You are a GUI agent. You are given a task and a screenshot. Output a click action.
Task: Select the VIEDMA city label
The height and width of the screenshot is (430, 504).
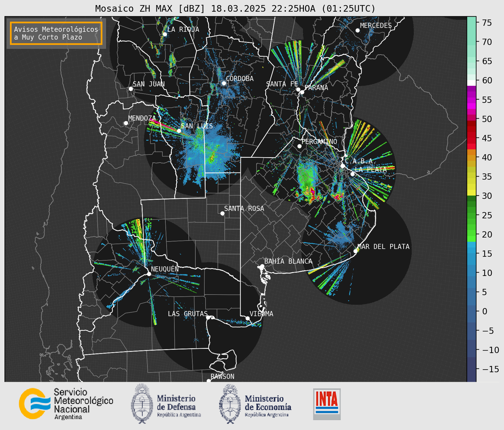pyautogui.click(x=261, y=314)
